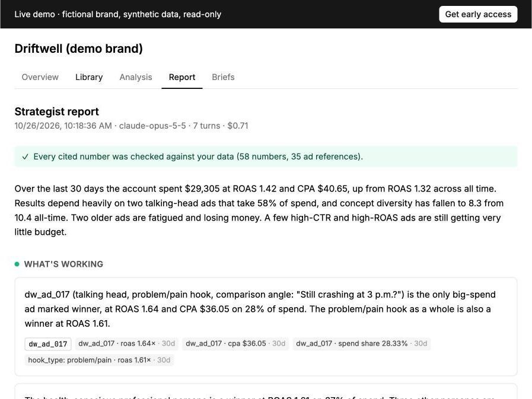Viewport: 532px width, 399px height.
Task: Click the report timestamp and model metadata line
Action: tap(131, 126)
